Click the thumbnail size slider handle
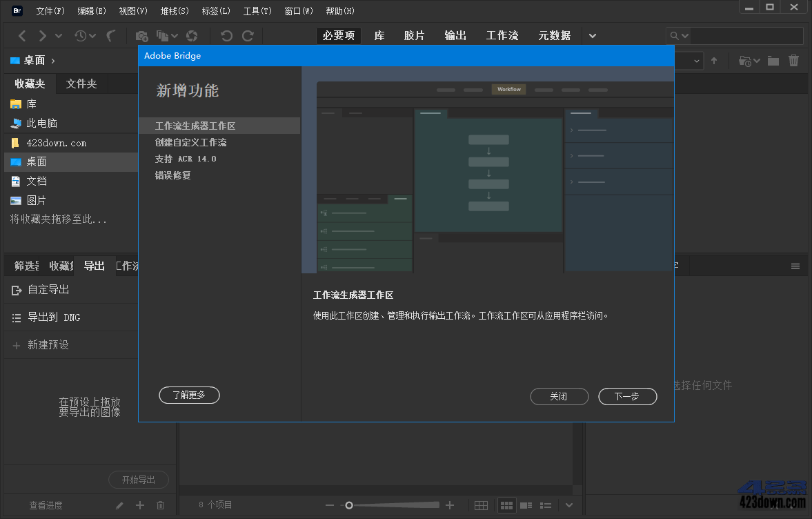This screenshot has width=812, height=519. (x=349, y=505)
